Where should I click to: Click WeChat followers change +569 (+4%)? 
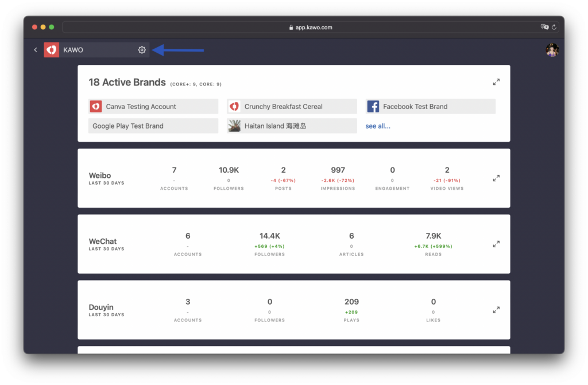click(x=270, y=246)
